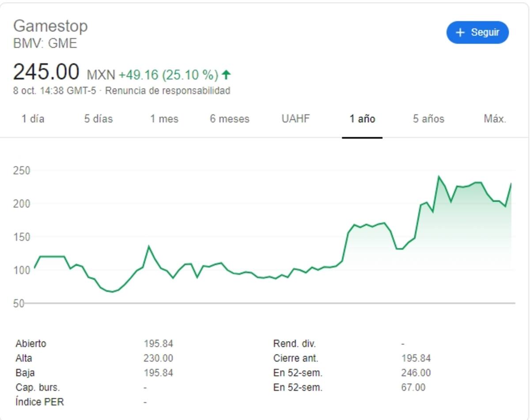Click the 150 y-axis label
Image resolution: width=530 pixels, height=420 pixels.
(21, 237)
